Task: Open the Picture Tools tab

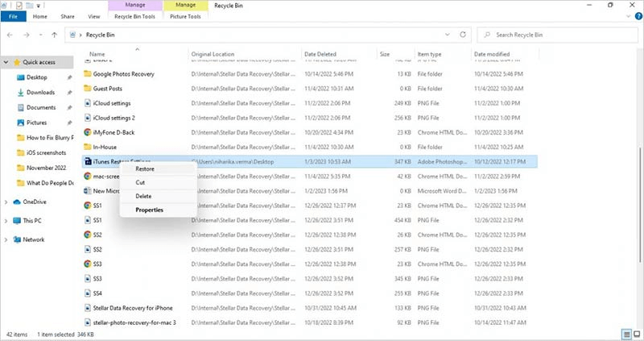Action: (185, 16)
